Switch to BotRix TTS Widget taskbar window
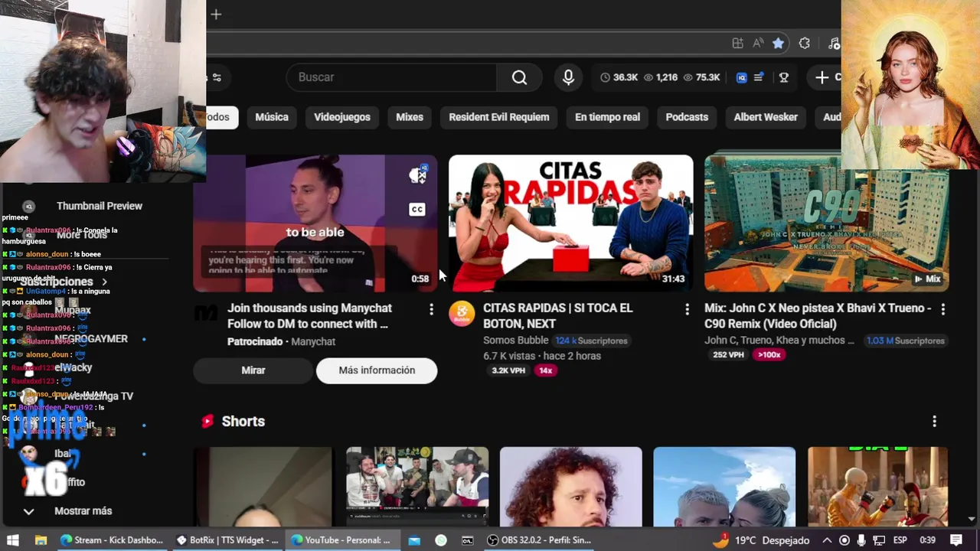This screenshot has height=551, width=980. [227, 540]
